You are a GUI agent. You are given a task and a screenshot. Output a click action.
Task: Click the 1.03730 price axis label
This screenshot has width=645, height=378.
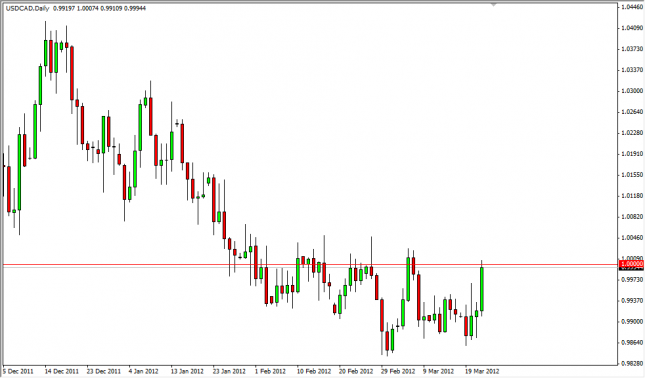(x=632, y=49)
